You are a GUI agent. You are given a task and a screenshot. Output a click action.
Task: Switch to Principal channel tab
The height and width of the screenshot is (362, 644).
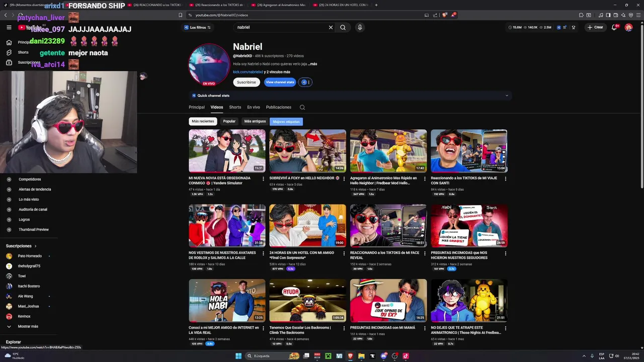[197, 107]
